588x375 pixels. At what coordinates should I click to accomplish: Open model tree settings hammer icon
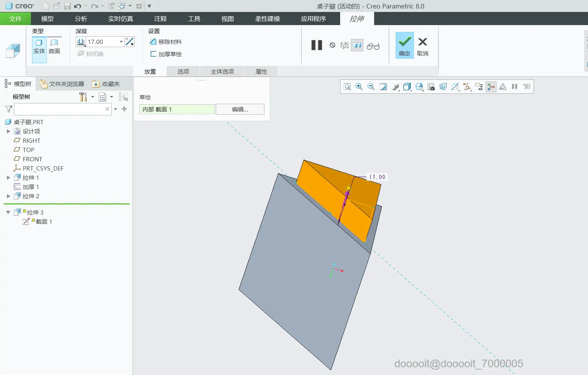pos(83,97)
